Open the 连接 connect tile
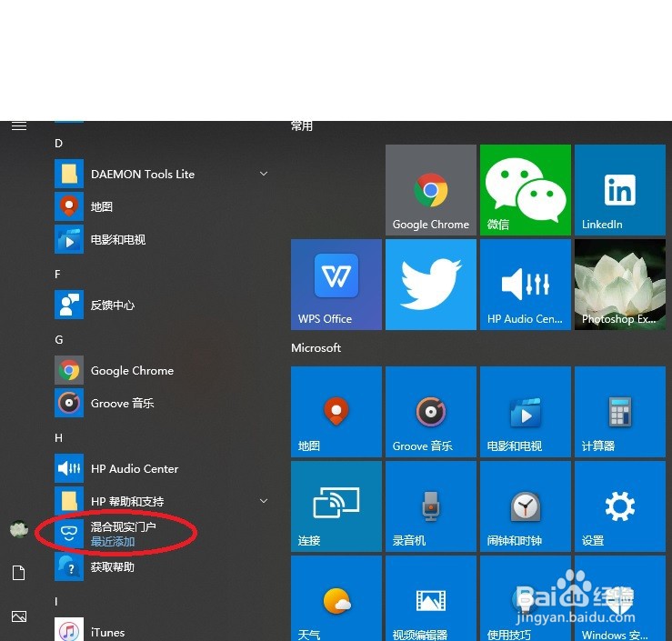Screen dimensions: 672x641 (336, 506)
